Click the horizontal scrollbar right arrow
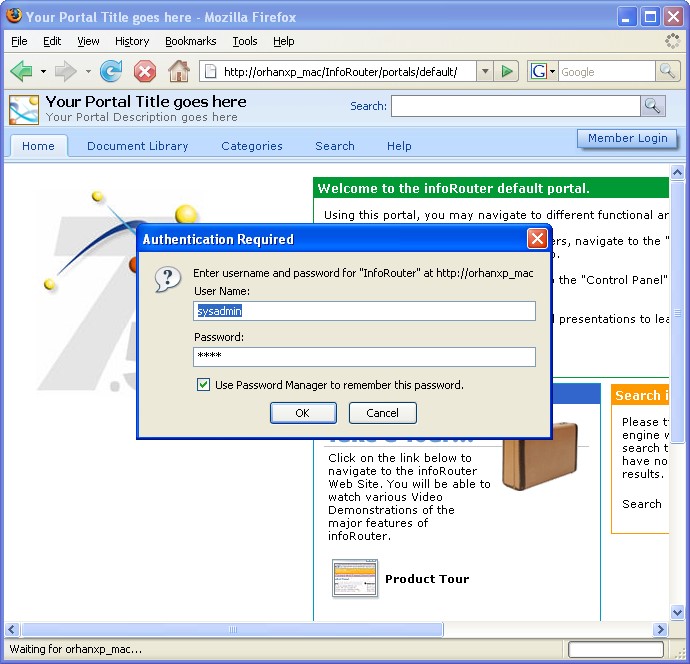This screenshot has height=664, width=690. coord(660,629)
